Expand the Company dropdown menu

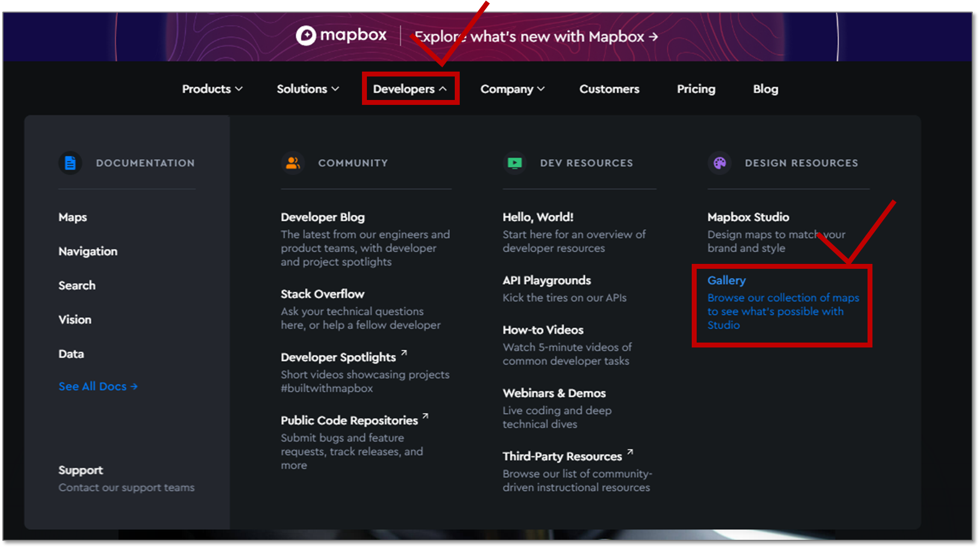click(x=513, y=89)
